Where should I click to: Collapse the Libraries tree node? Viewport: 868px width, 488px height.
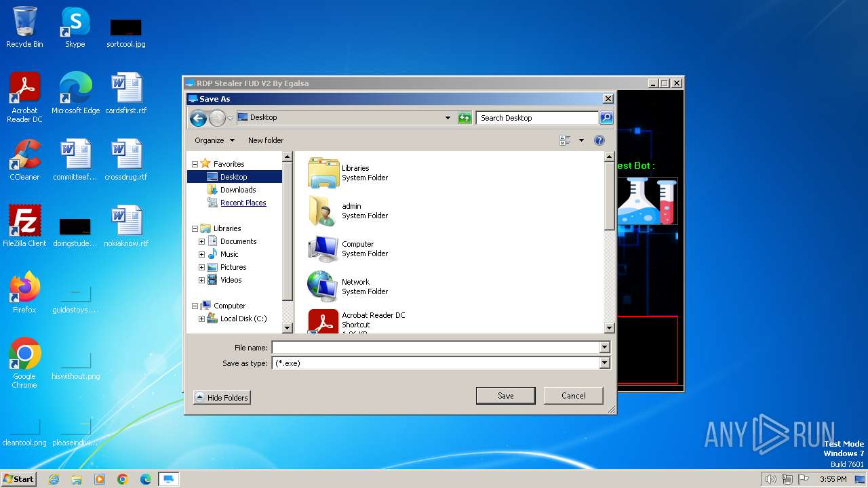195,228
